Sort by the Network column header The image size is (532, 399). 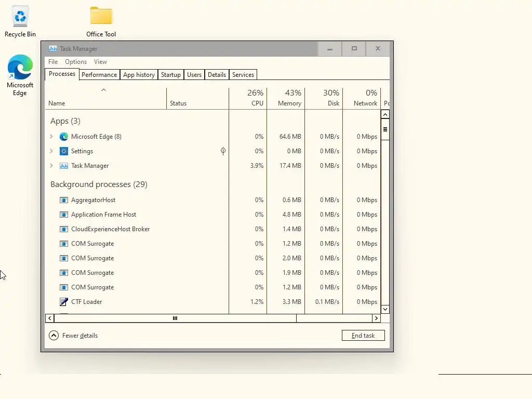point(362,98)
